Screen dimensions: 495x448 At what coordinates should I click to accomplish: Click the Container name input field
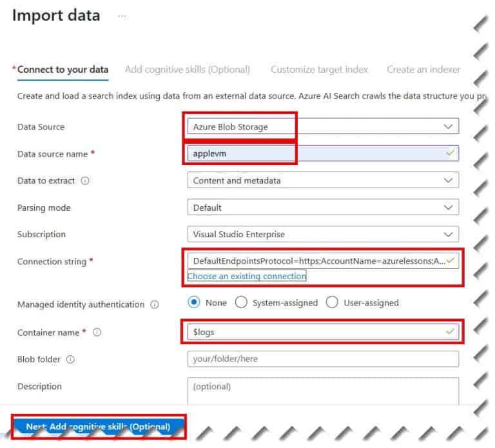[x=323, y=332]
